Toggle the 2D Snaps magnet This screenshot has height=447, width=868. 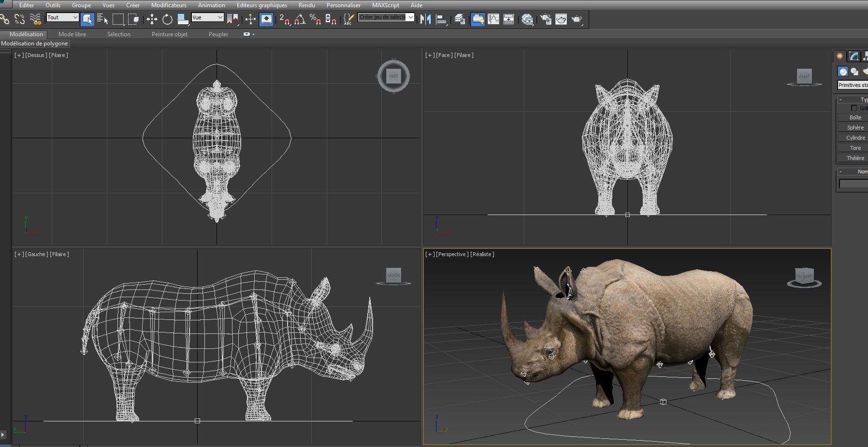[x=285, y=19]
